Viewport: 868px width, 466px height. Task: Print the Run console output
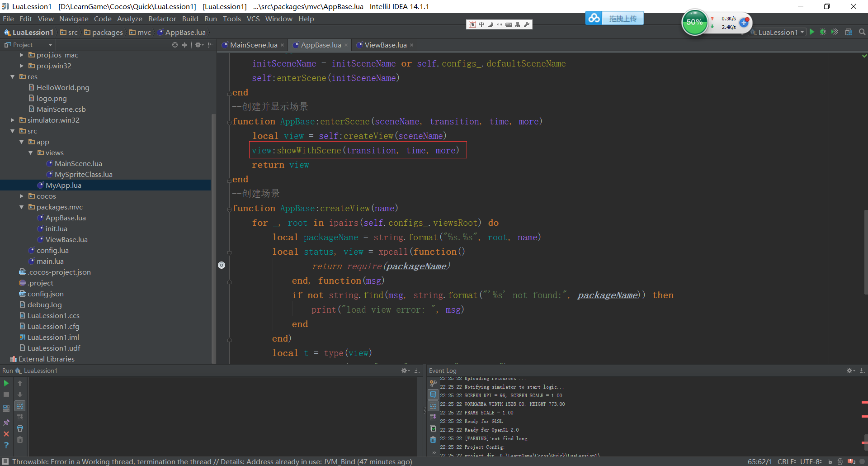[20, 428]
